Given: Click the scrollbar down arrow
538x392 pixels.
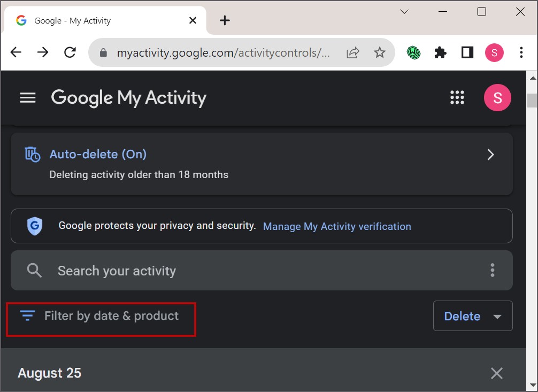Looking at the screenshot, I should pyautogui.click(x=533, y=385).
